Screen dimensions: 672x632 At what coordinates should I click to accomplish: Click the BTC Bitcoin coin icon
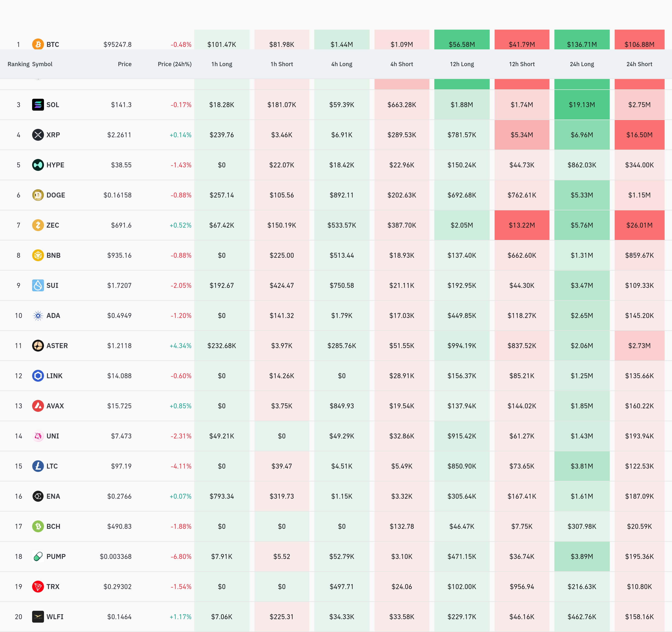[38, 44]
